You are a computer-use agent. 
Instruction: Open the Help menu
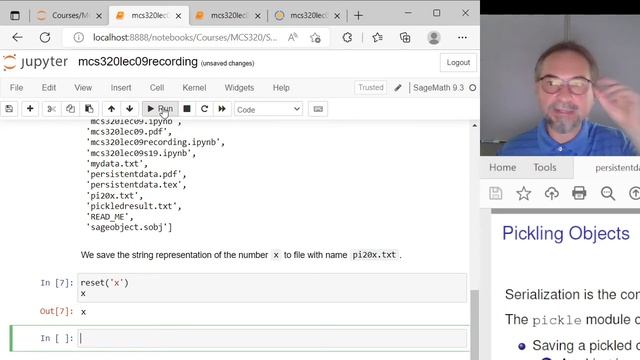(281, 88)
